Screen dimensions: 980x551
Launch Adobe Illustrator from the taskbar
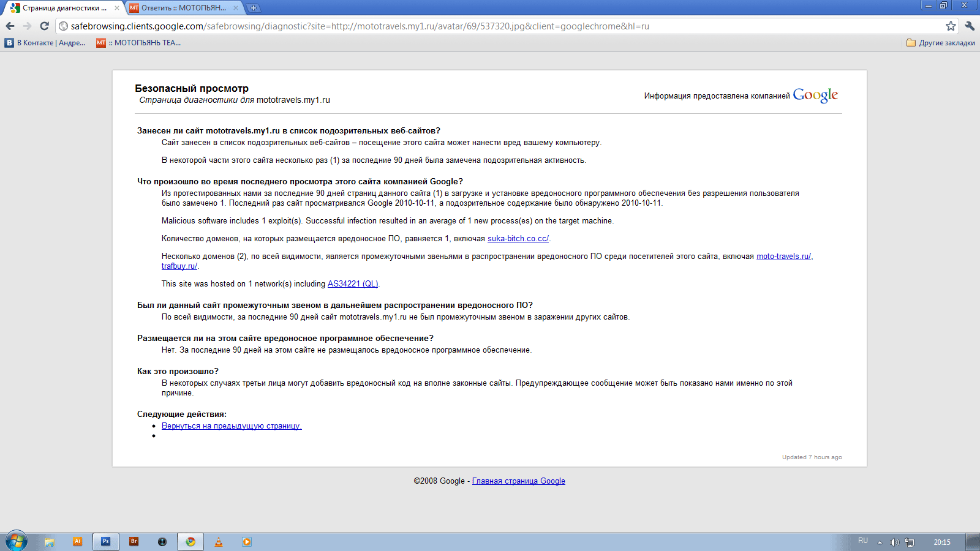tap(77, 542)
